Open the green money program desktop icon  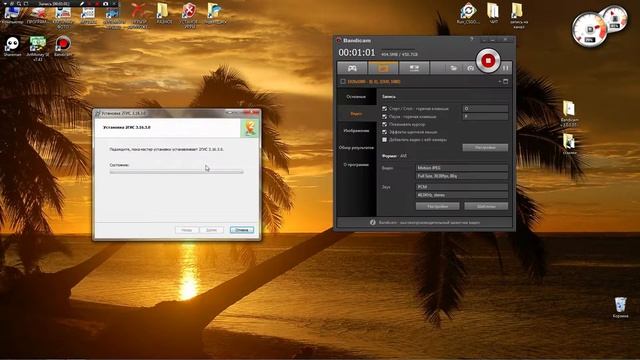coord(38,48)
